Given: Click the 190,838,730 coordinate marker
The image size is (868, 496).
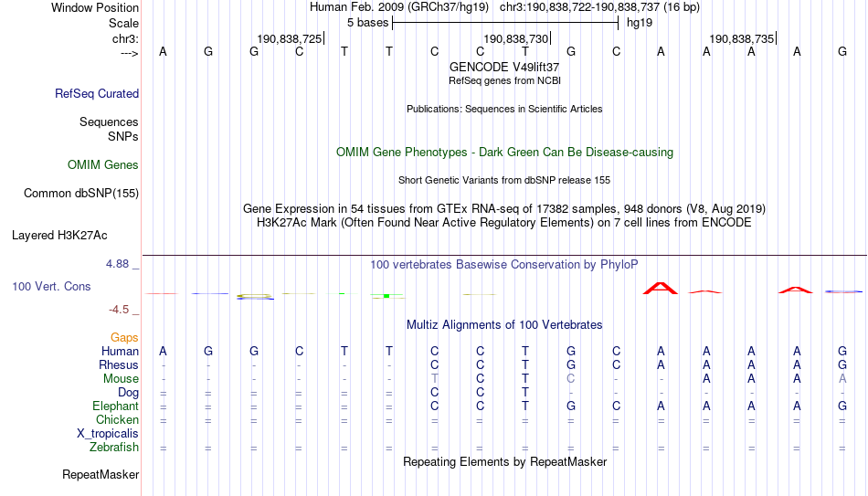Looking at the screenshot, I should coord(516,38).
